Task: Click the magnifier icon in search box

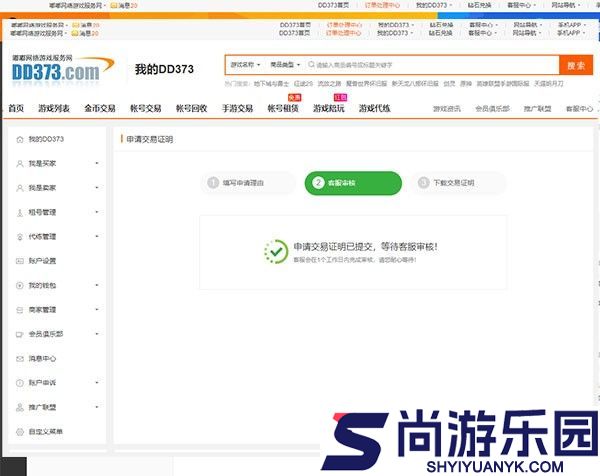Action: 311,65
